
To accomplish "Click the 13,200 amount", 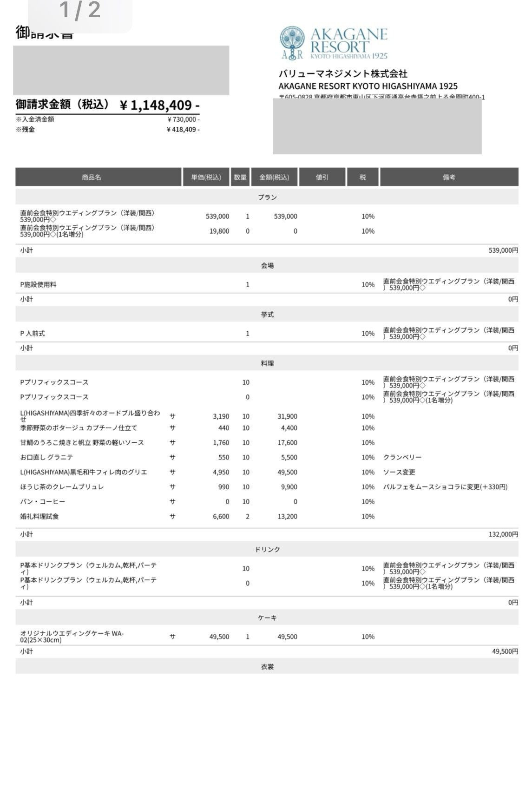I will (x=288, y=517).
